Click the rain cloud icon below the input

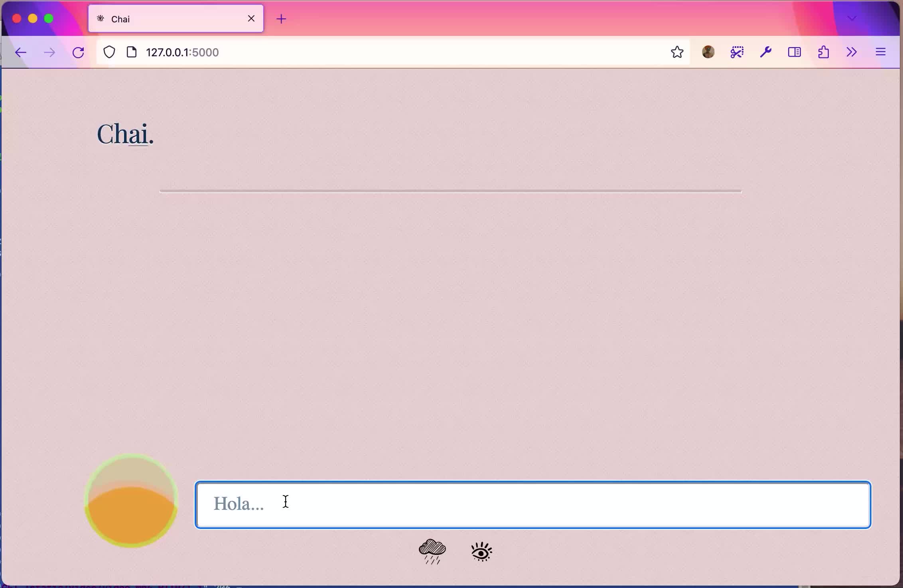coord(432,552)
